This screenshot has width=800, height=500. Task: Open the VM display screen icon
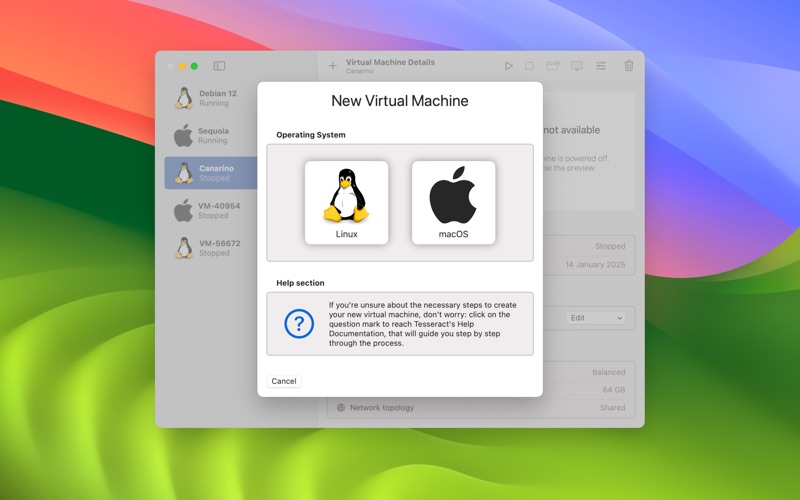(x=577, y=66)
